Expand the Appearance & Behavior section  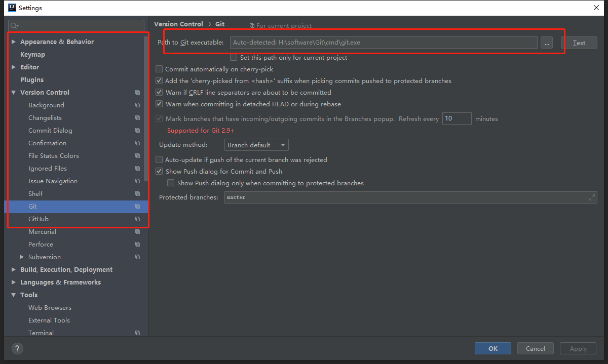14,42
